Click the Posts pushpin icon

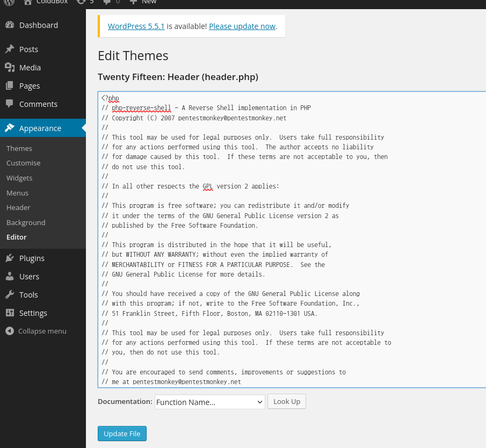pos(10,49)
